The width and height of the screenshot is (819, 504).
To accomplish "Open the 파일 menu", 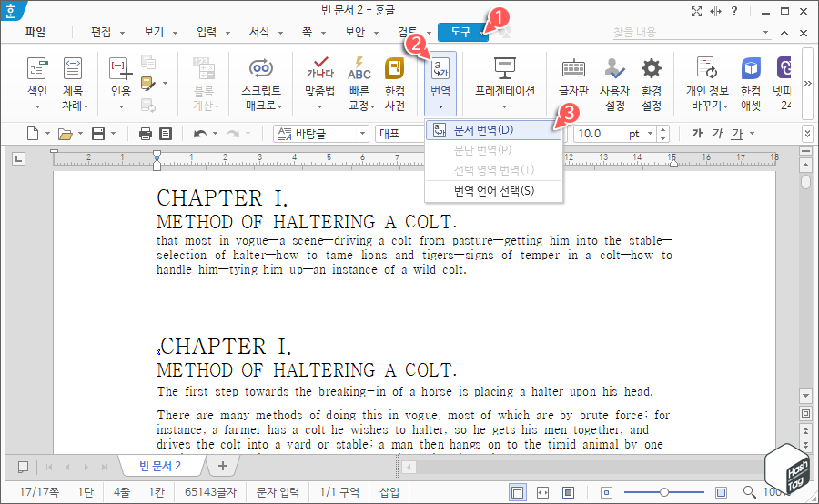I will [x=35, y=33].
